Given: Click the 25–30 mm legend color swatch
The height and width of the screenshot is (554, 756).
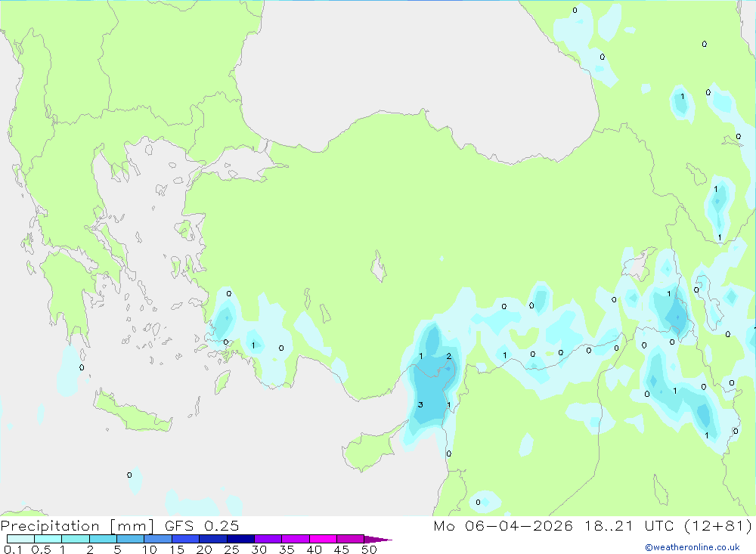Looking at the screenshot, I should point(240,539).
